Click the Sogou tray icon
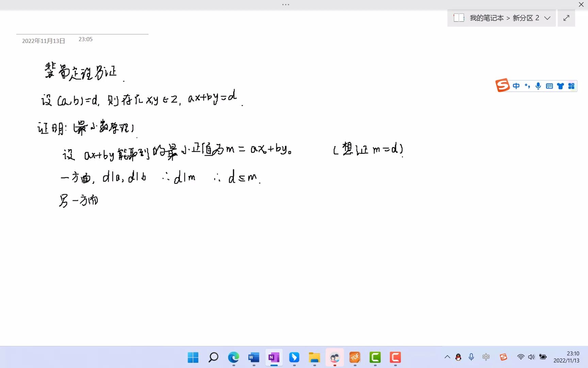 504,357
